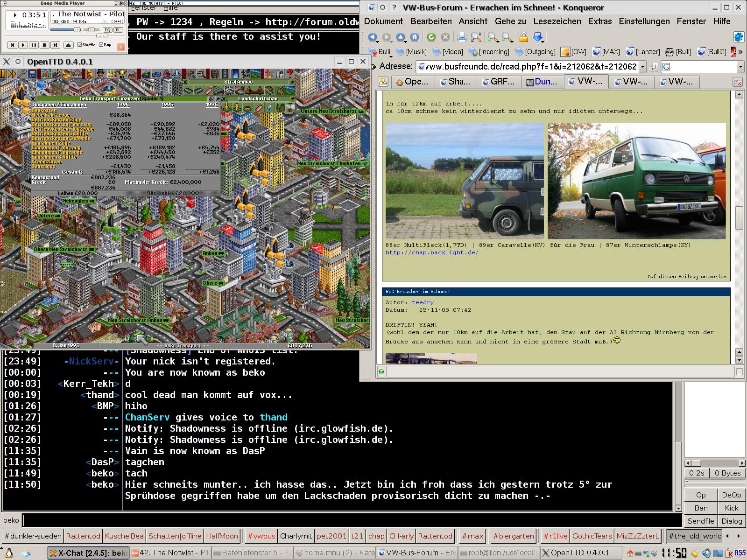Viewport: 747px width, 560px height.
Task: Toggle pin on Landschaftsbau toolbar
Action: point(293,98)
